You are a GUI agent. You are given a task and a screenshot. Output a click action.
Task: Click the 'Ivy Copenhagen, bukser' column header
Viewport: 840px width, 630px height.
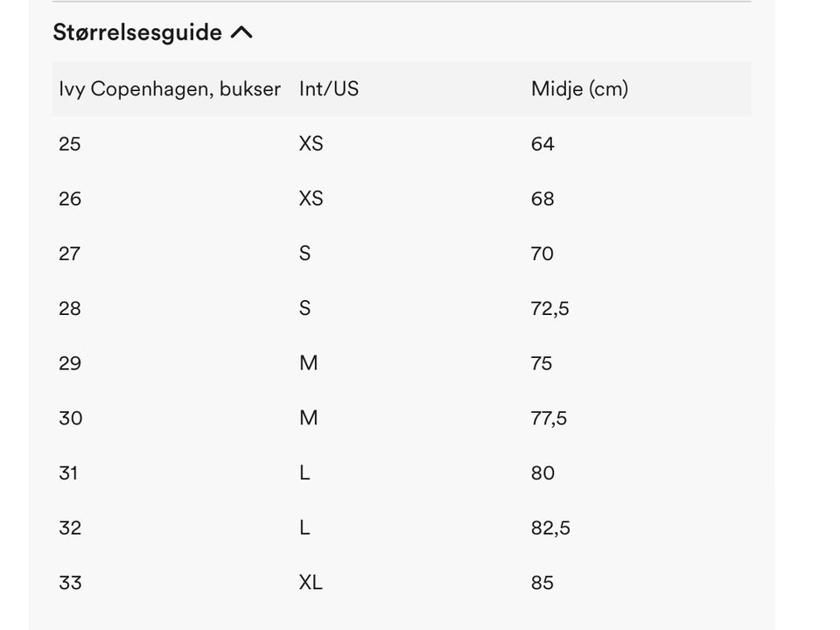point(170,88)
